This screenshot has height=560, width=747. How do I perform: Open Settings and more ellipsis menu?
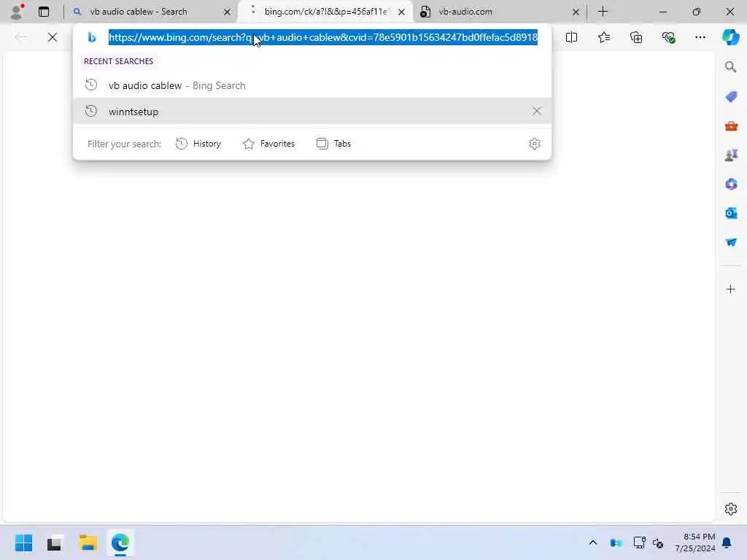tap(700, 37)
